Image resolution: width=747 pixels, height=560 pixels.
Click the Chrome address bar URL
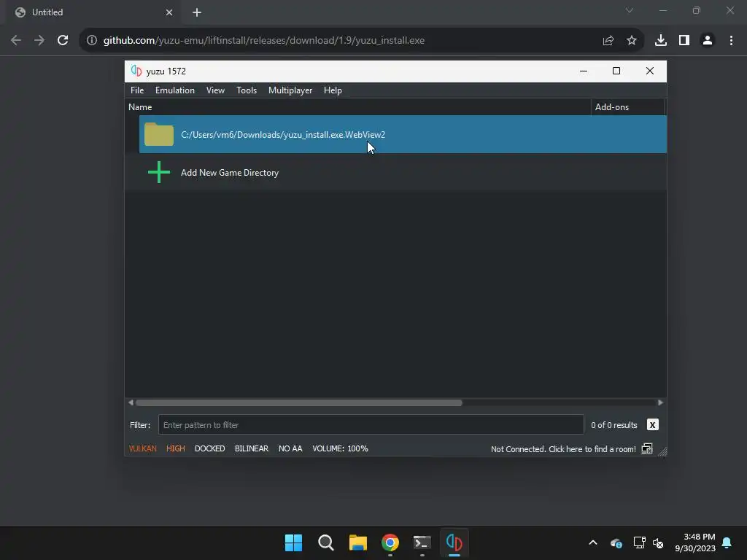click(264, 41)
